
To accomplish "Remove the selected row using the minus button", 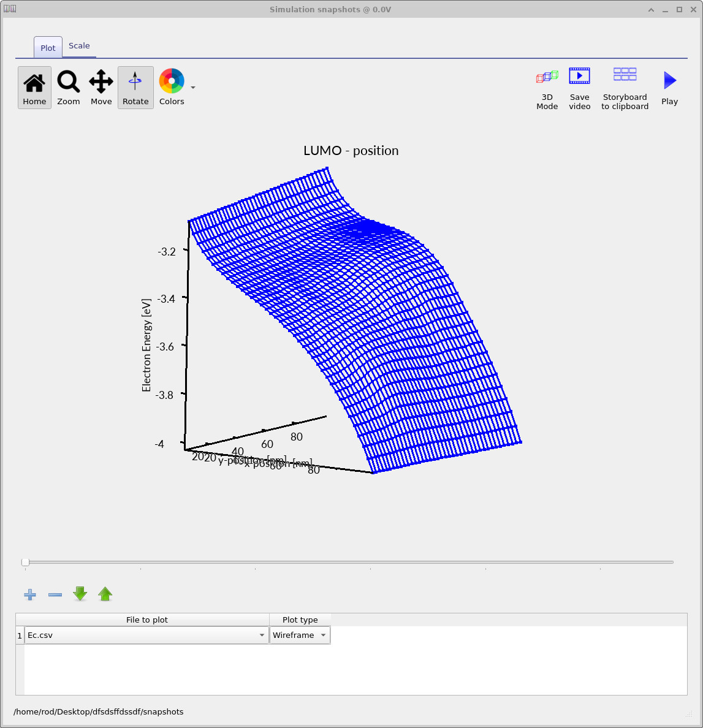I will click(x=55, y=594).
